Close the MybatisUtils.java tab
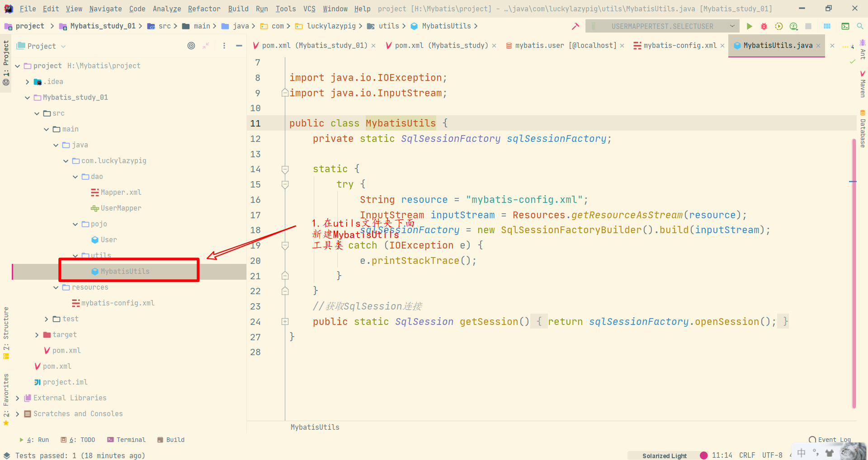 pos(818,46)
